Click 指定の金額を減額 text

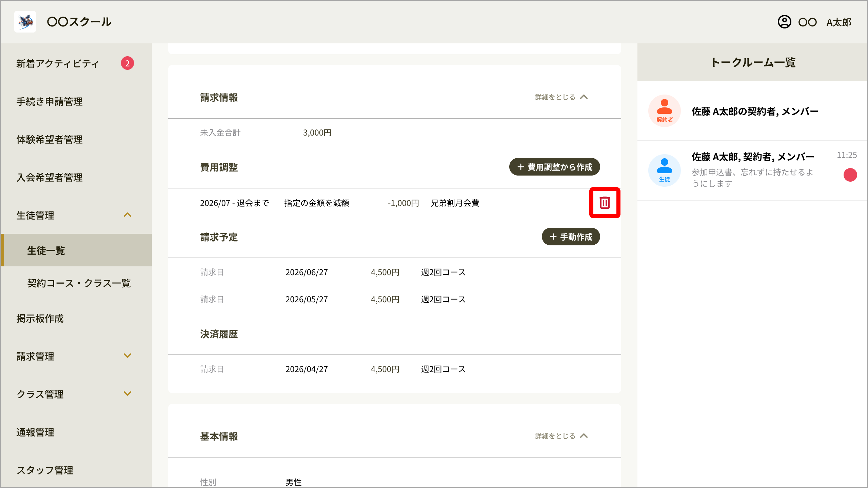point(317,203)
